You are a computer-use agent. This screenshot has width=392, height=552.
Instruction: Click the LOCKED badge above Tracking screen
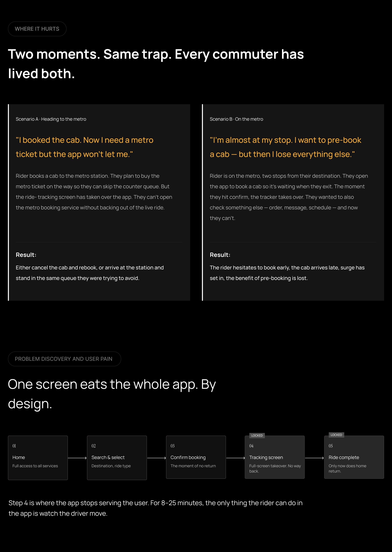[257, 436]
